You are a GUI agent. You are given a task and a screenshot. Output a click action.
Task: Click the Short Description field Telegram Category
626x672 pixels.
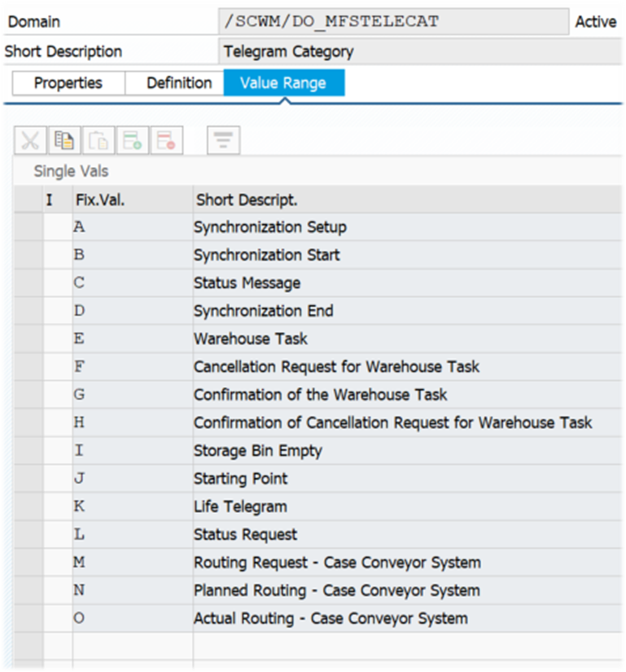[420, 51]
